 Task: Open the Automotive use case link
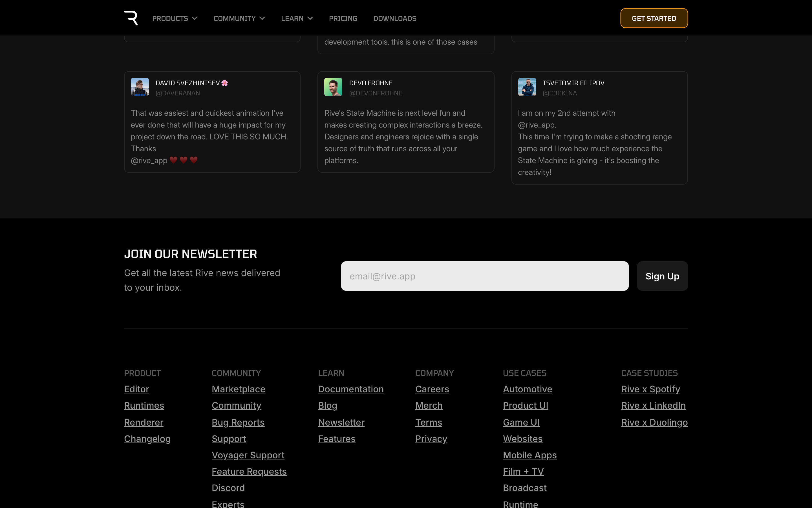coord(527,389)
